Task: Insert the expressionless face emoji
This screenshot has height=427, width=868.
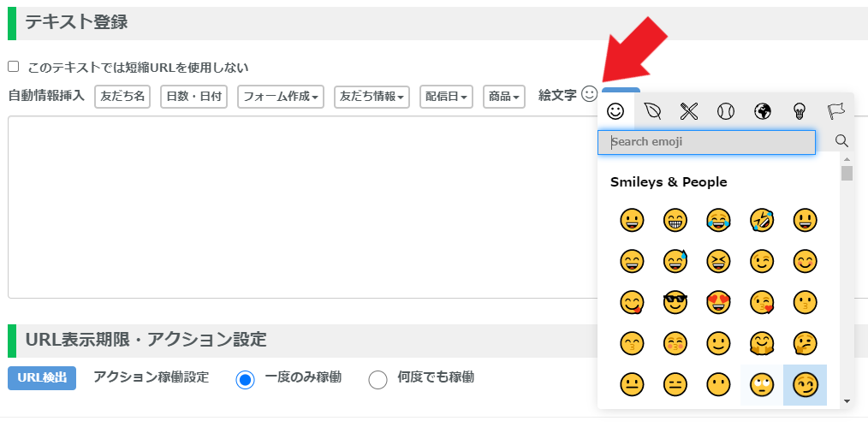Action: coord(675,385)
